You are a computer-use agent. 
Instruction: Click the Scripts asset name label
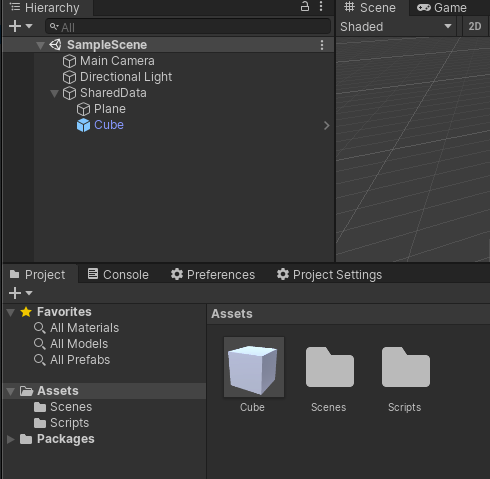(404, 408)
